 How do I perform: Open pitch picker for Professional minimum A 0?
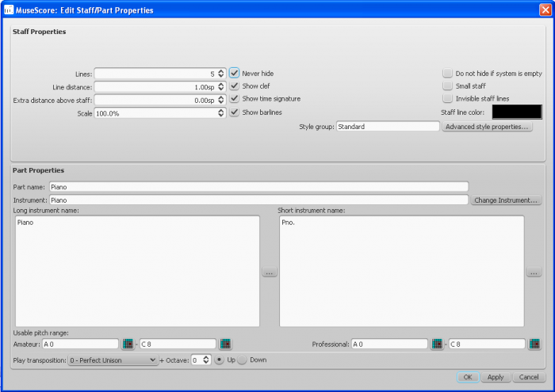point(437,344)
